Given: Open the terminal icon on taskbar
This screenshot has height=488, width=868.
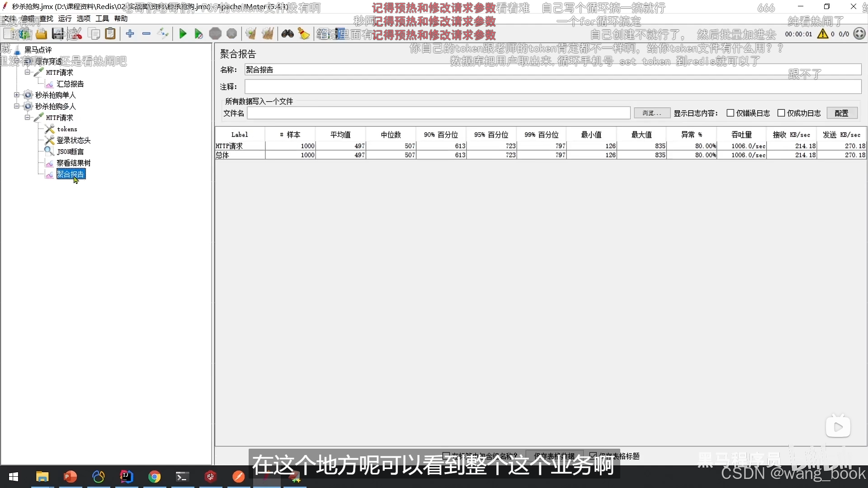Looking at the screenshot, I should tap(183, 477).
